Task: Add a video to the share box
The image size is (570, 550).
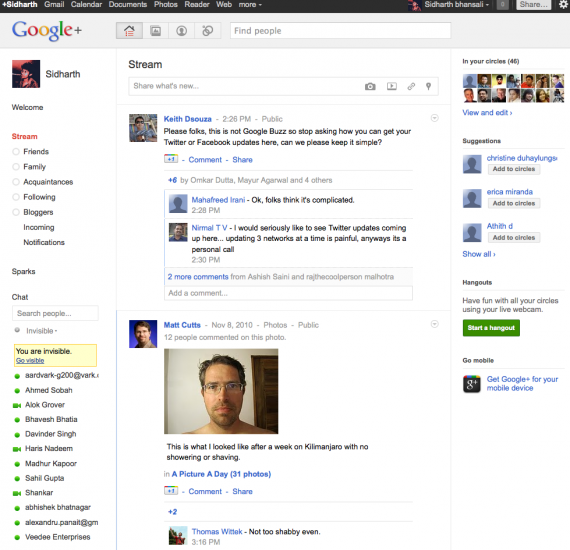Action: tap(392, 86)
